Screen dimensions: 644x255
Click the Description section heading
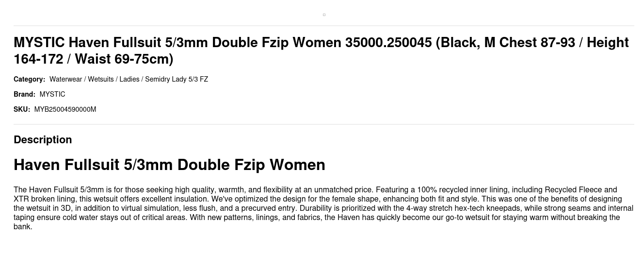(43, 139)
